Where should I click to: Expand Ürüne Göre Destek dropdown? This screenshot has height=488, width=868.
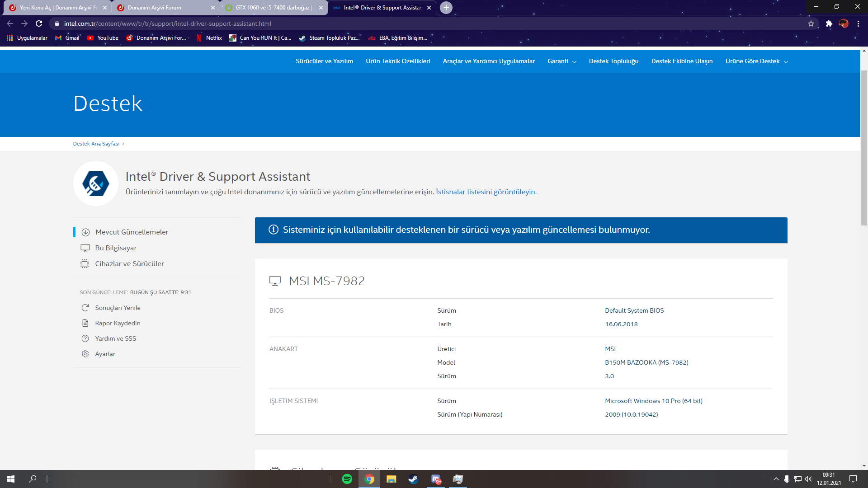(x=756, y=61)
